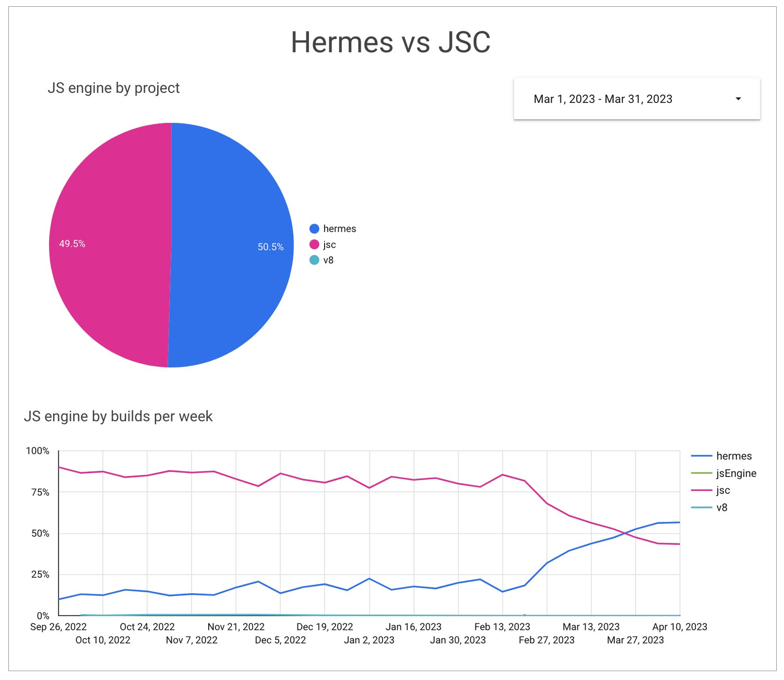This screenshot has height=680, width=784.
Task: Toggle jsc series in line chart legend
Action: point(723,491)
